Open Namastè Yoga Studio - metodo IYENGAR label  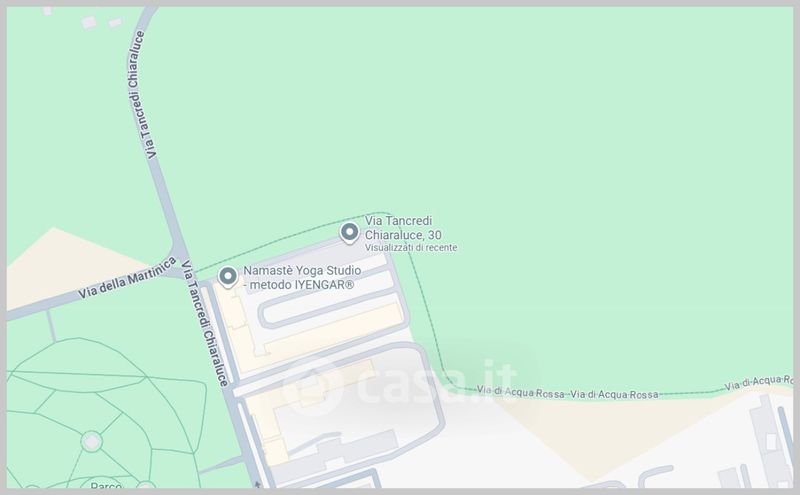tap(302, 278)
